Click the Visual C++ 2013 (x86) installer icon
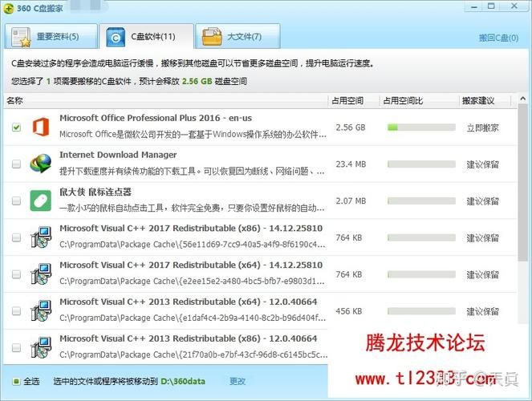This screenshot has height=401, width=532. coord(41,347)
